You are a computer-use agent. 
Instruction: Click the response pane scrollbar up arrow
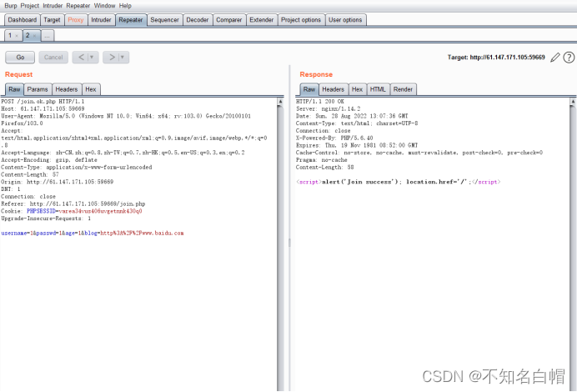tap(573, 101)
